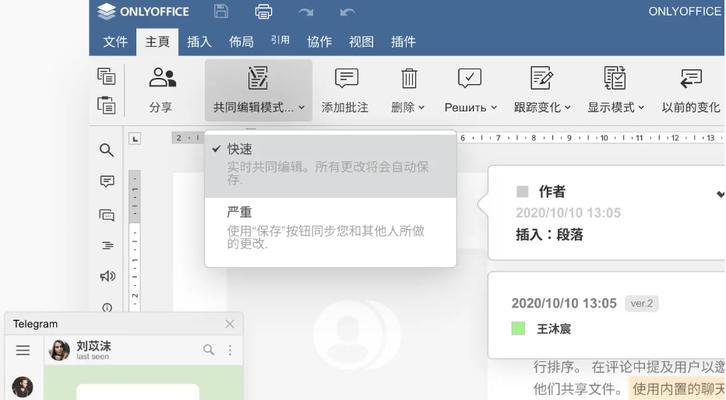Expand 显示模式 dropdown arrow
Viewport: 726px width, 400px height.
tap(641, 107)
